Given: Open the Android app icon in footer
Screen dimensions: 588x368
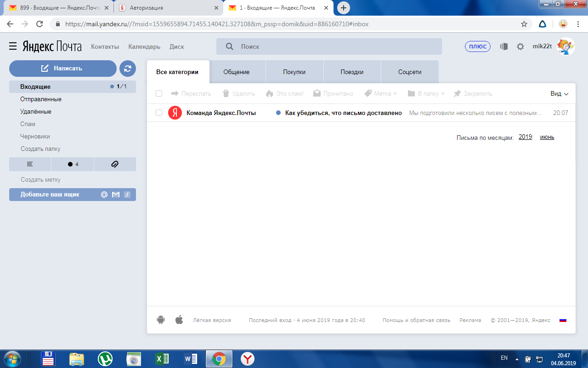Looking at the screenshot, I should [x=161, y=320].
